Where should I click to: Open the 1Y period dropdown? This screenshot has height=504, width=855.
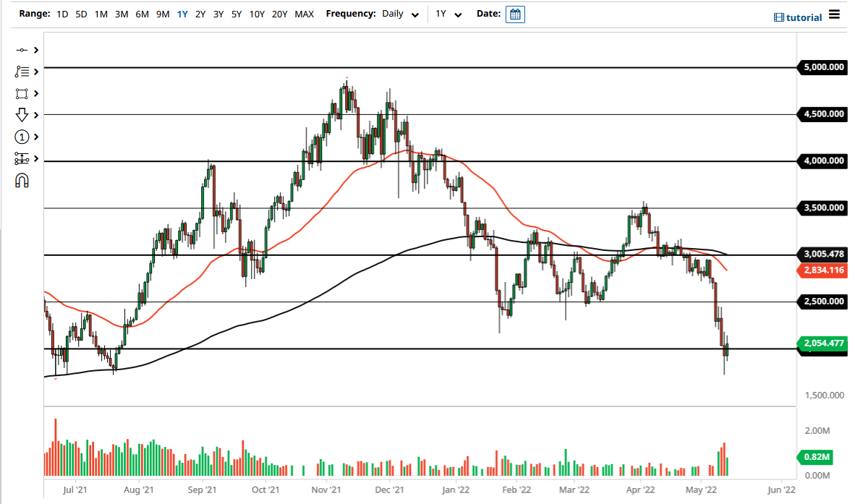(x=447, y=13)
